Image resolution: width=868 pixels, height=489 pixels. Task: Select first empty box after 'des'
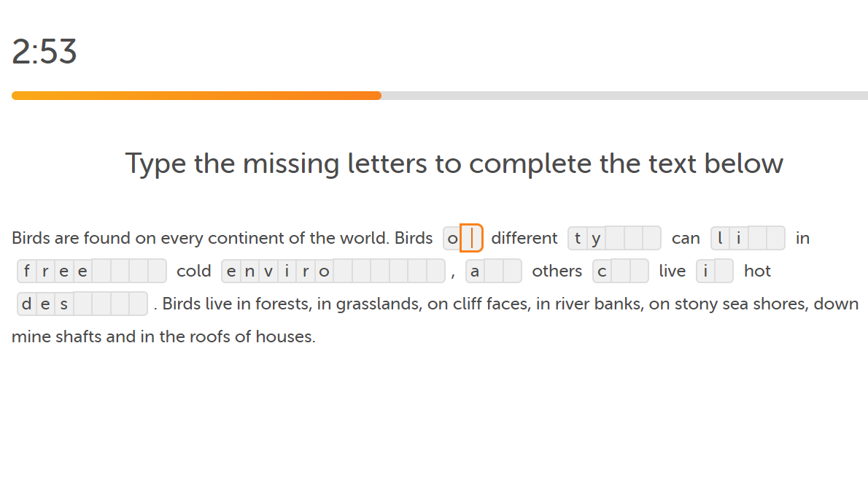pos(82,304)
